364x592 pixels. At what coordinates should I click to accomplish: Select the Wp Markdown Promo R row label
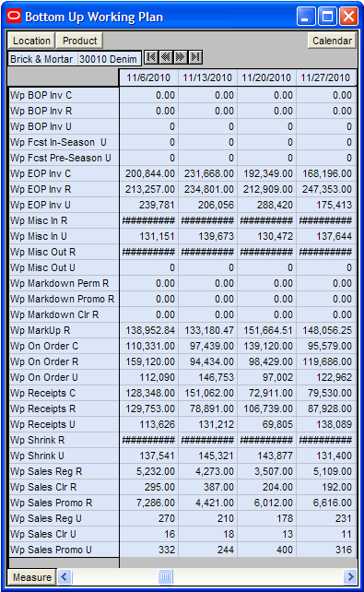(x=64, y=299)
